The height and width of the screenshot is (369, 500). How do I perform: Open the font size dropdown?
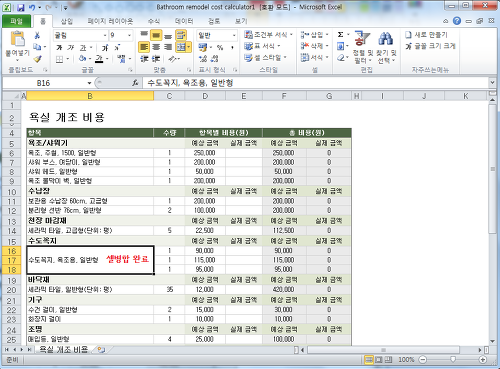129,35
